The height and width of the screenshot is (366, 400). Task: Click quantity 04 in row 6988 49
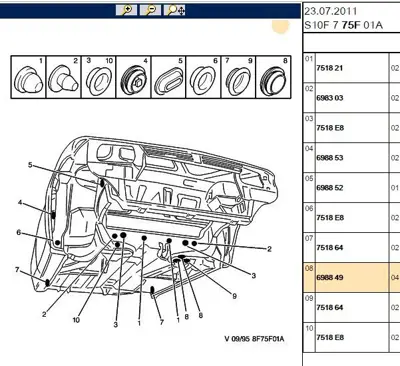click(x=395, y=278)
